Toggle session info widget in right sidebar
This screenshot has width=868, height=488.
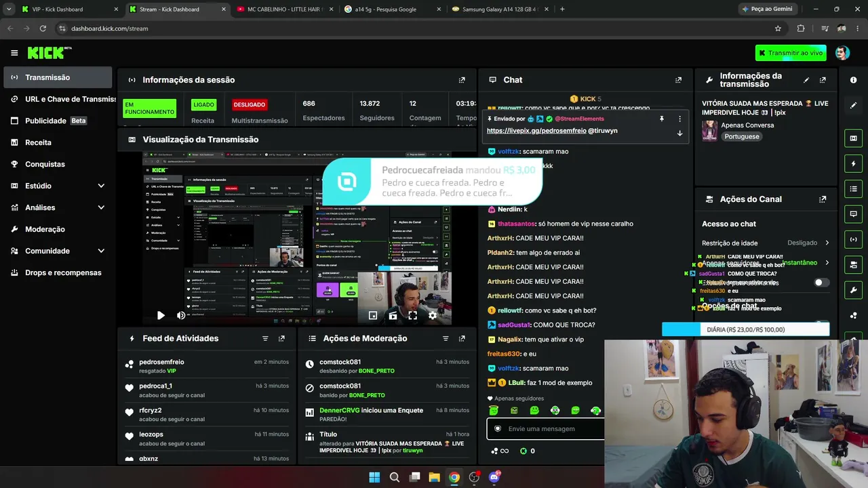pyautogui.click(x=853, y=239)
